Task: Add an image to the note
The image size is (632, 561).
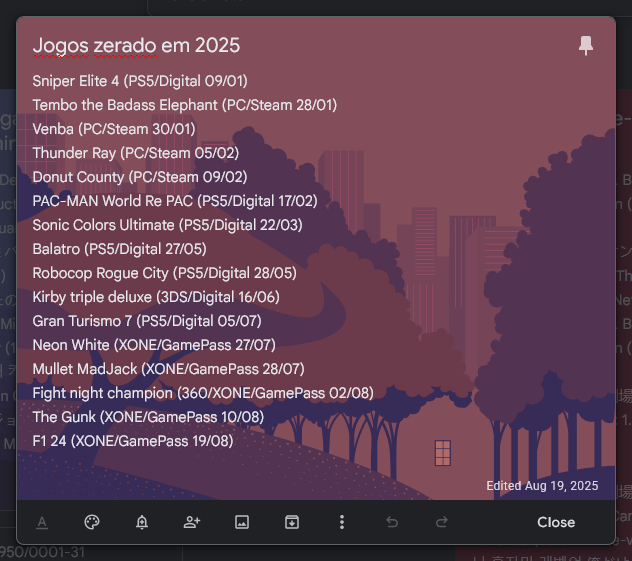Action: click(242, 522)
